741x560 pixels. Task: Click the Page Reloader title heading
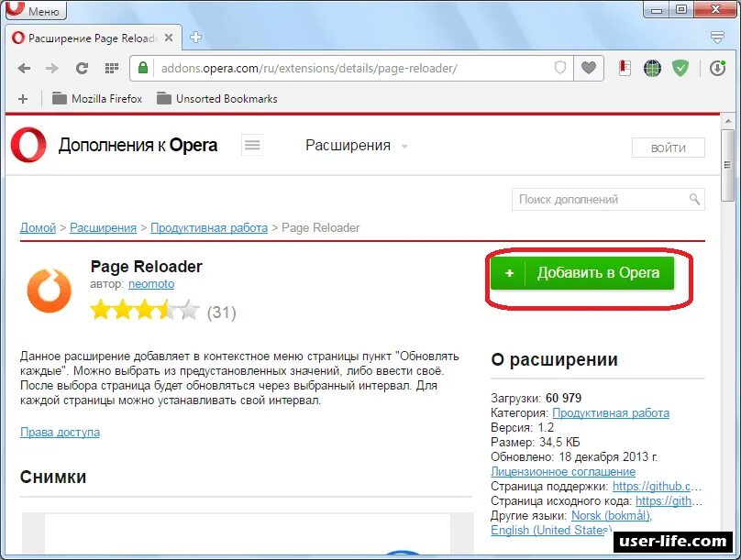tap(146, 267)
